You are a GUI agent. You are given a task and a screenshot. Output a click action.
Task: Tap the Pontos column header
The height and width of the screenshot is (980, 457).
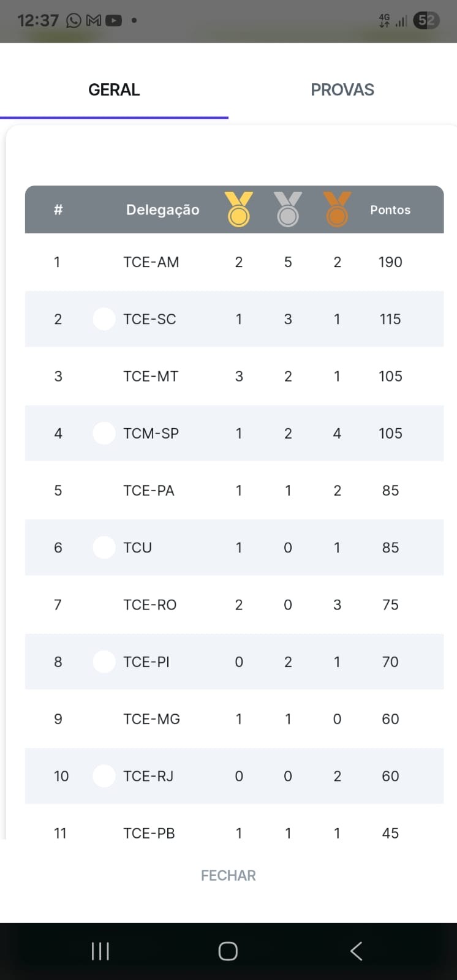coord(390,209)
